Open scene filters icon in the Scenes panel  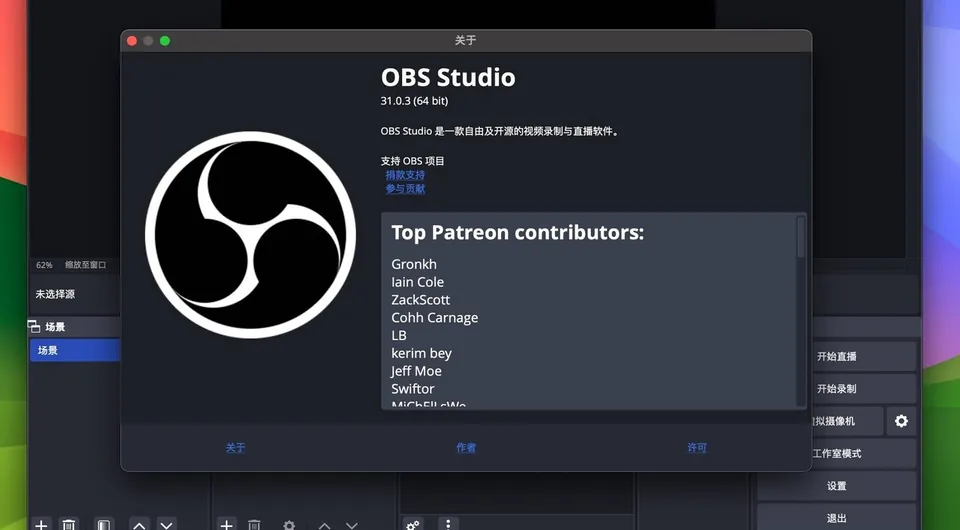click(x=103, y=524)
